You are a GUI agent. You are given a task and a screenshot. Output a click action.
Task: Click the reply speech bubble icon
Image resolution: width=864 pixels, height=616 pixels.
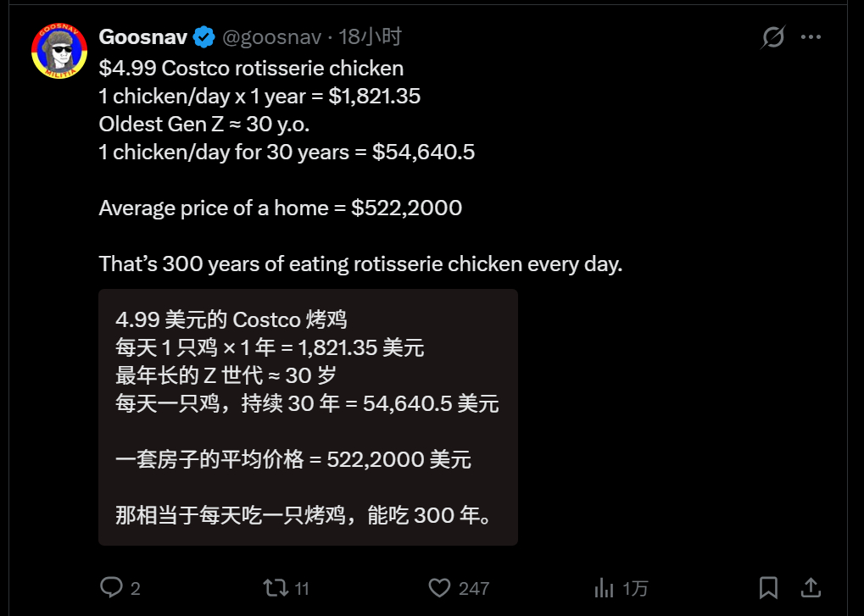[x=112, y=586]
